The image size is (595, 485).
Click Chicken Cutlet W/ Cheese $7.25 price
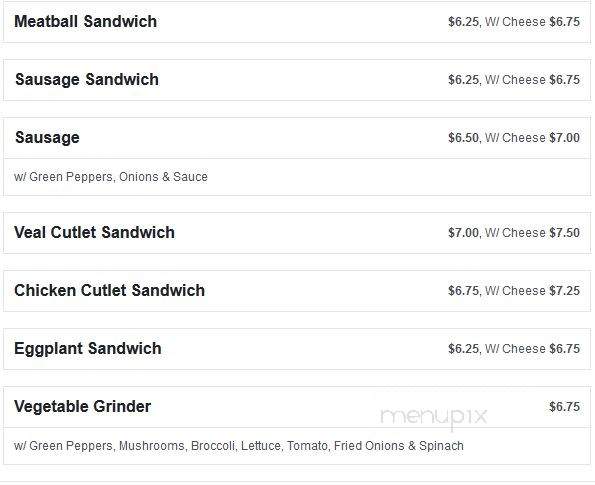pyautogui.click(x=532, y=291)
